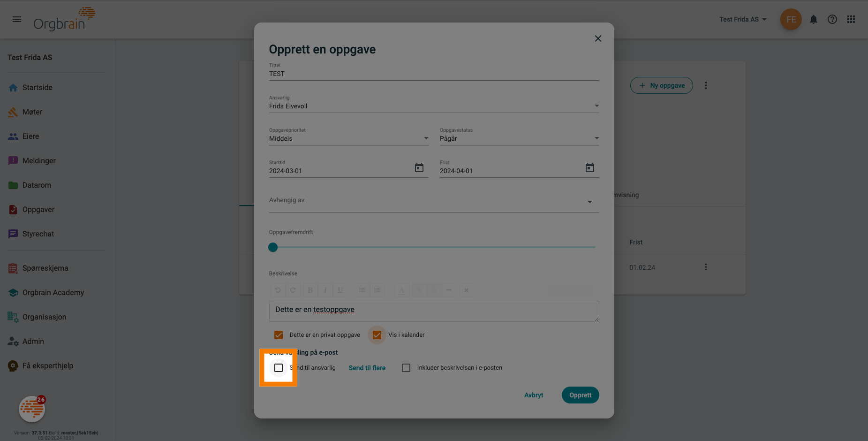868x441 pixels.
Task: Open the chat bubble with 26 badge
Action: click(32, 409)
